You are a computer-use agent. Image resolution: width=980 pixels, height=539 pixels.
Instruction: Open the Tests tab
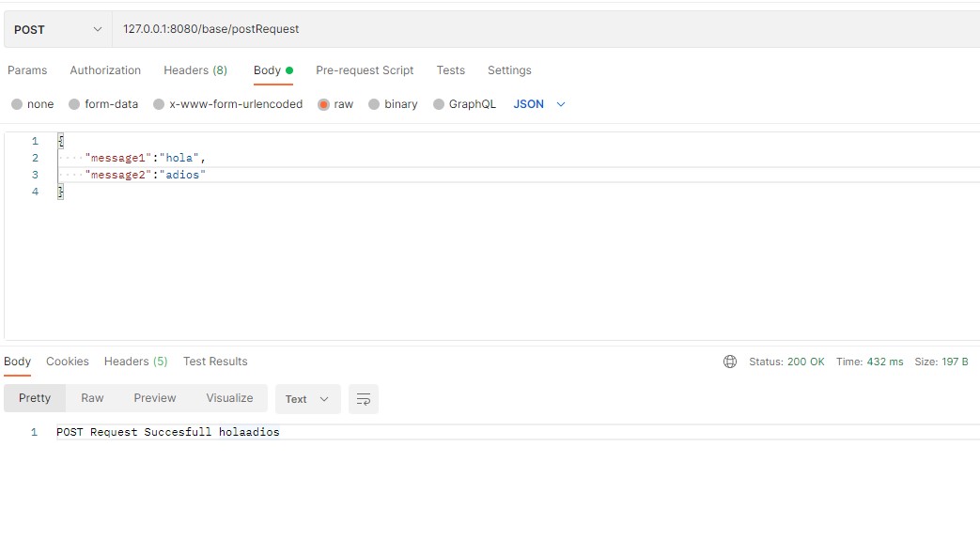450,70
